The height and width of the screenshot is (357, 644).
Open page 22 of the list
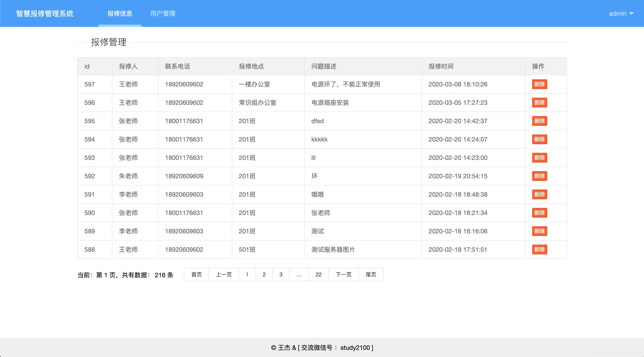[318, 274]
